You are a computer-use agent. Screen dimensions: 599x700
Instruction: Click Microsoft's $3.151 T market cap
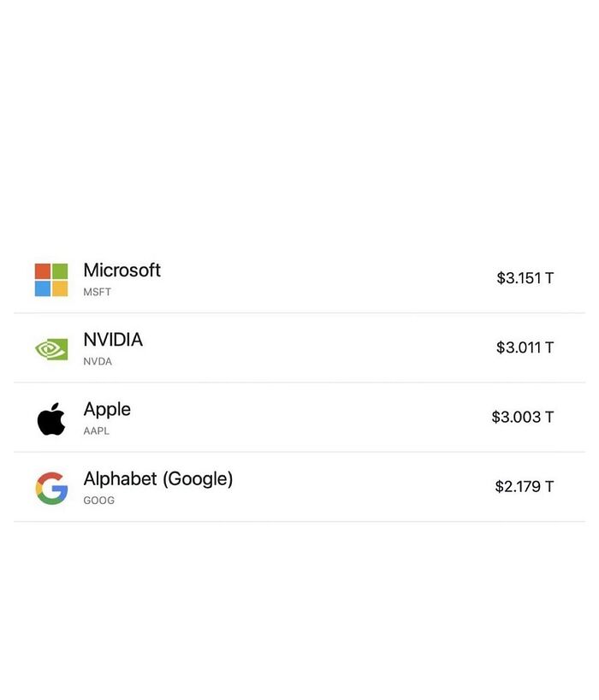[525, 278]
